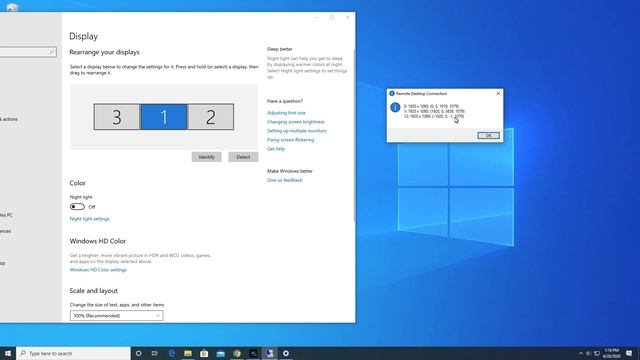Open Setting up multiple monitors link
The image size is (640, 360).
[x=297, y=131]
